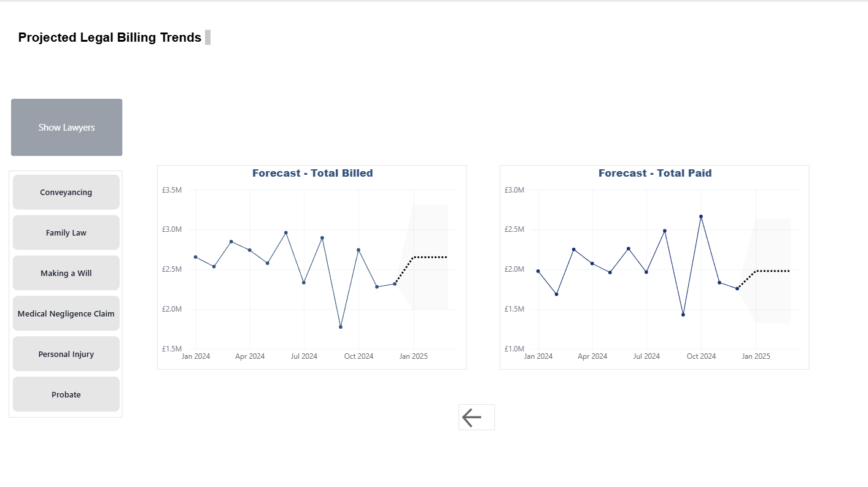
Task: Click the Forecast - Total Paid chart title
Action: coord(655,174)
